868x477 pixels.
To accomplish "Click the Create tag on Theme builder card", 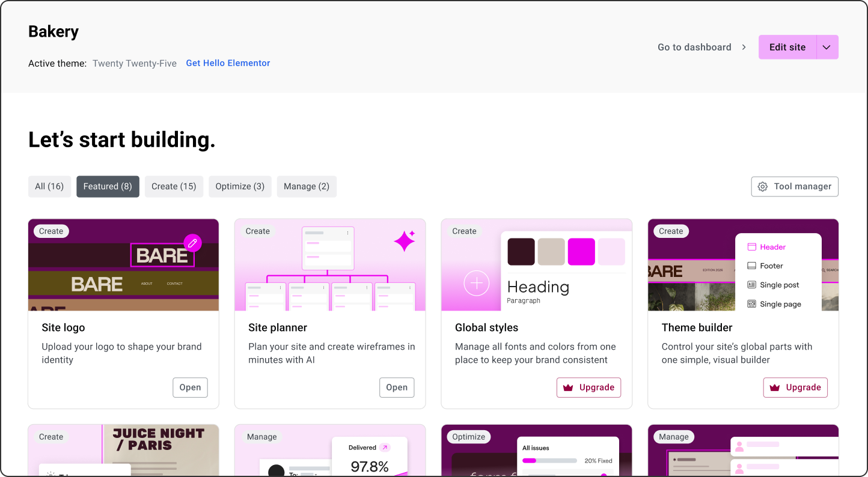I will coord(671,231).
